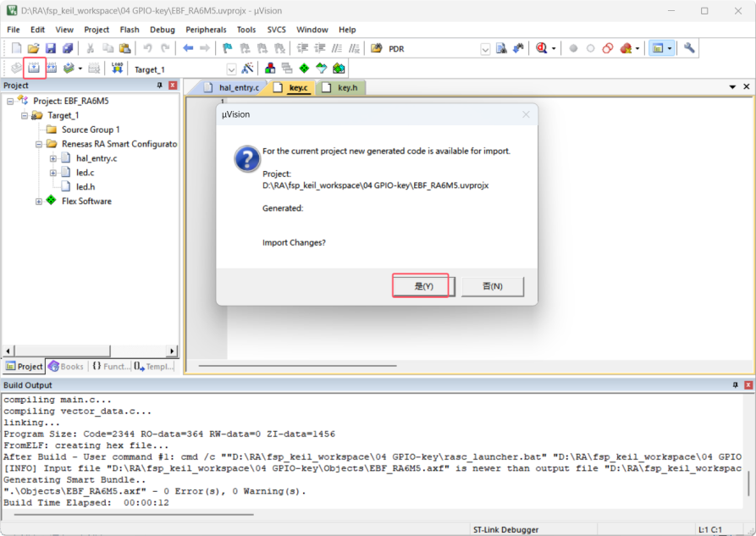Open the debug session dropdown arrow
Screen dimensions: 756x536
(554, 48)
